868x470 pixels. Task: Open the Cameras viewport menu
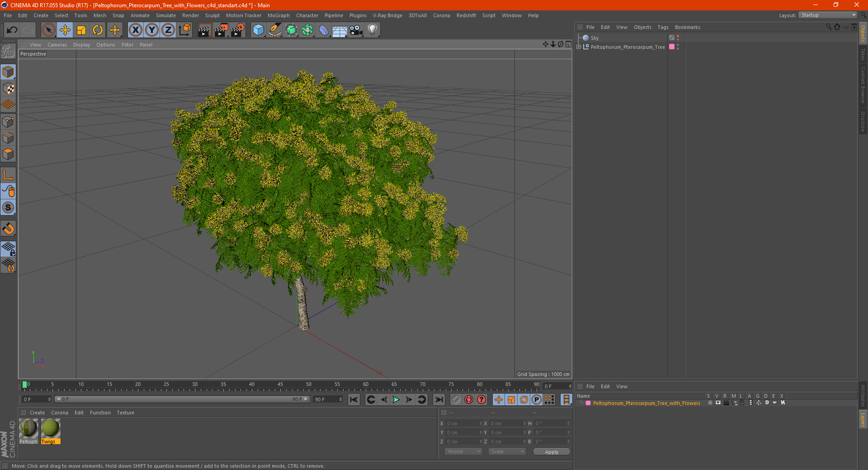[x=57, y=45]
